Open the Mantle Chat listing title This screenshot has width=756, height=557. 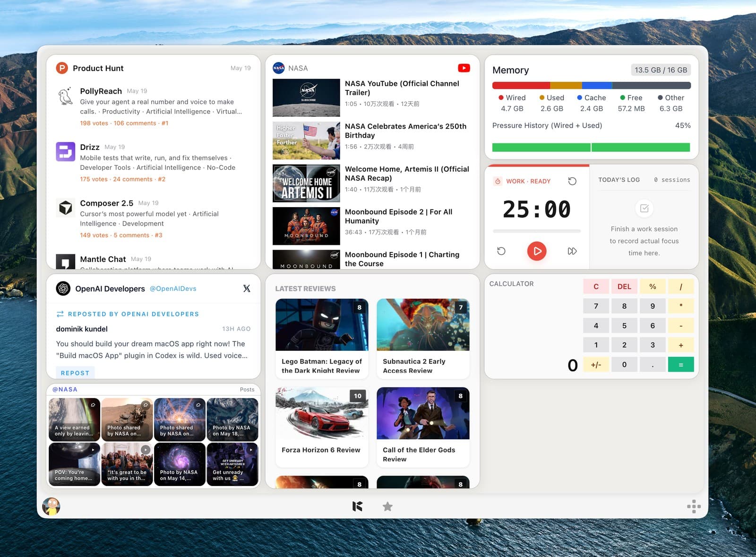click(103, 259)
